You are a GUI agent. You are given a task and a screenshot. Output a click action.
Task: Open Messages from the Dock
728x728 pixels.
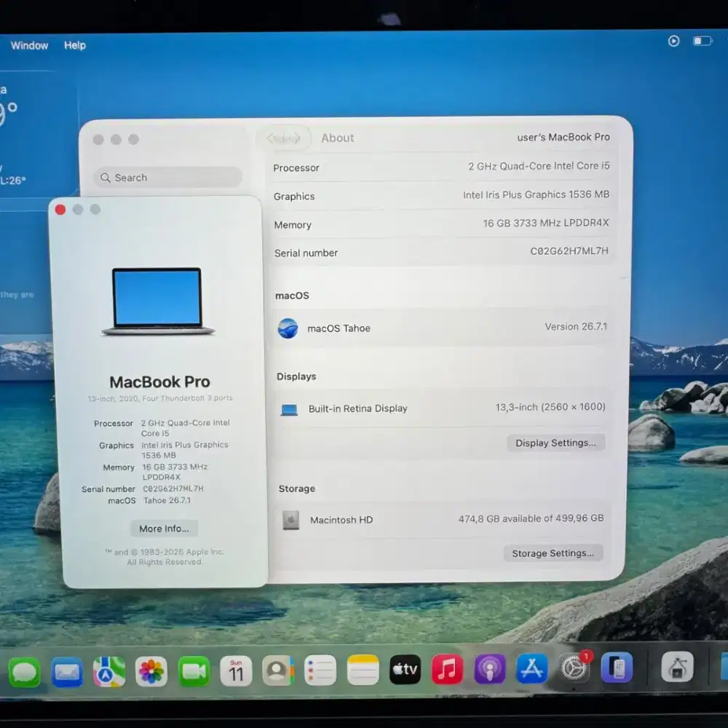click(x=24, y=671)
